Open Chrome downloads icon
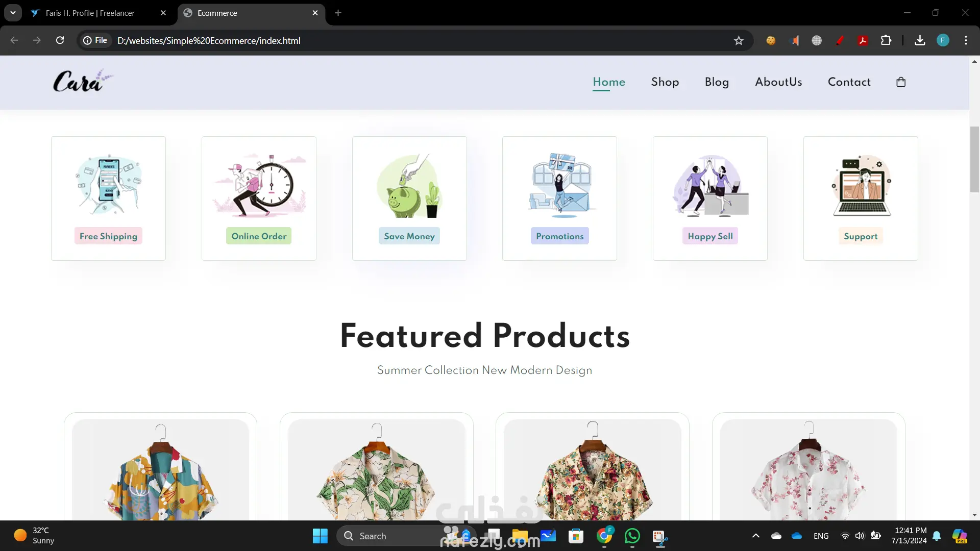 pos(920,40)
